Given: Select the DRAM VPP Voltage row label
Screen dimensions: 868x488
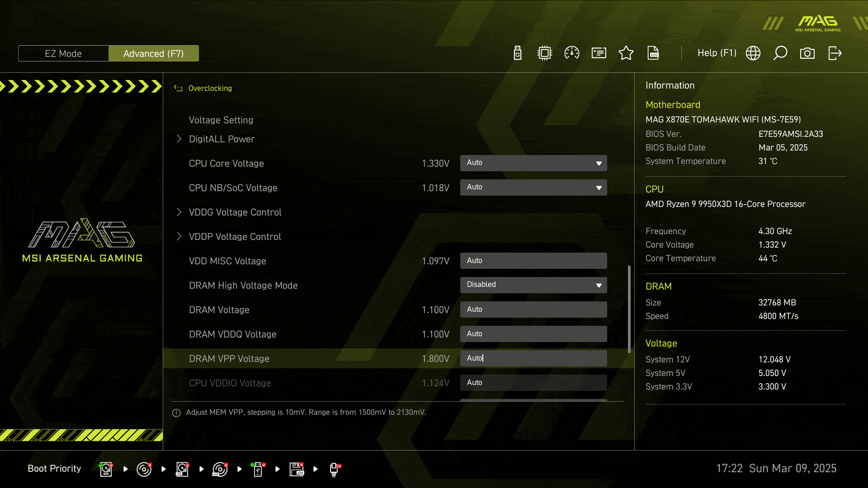Looking at the screenshot, I should [229, 359].
